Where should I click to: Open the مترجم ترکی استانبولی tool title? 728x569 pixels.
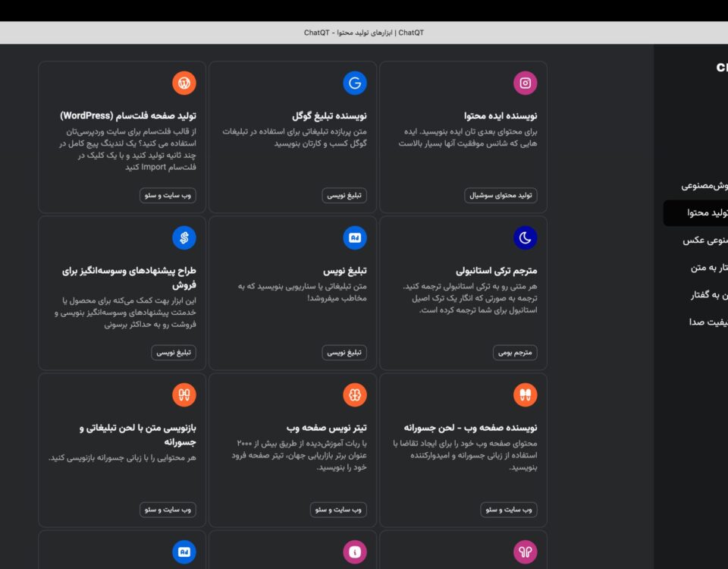(x=496, y=270)
